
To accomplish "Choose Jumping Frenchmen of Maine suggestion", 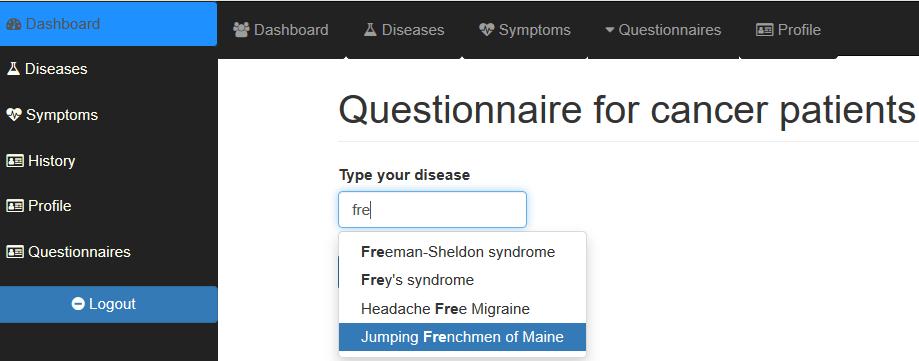I will [462, 337].
